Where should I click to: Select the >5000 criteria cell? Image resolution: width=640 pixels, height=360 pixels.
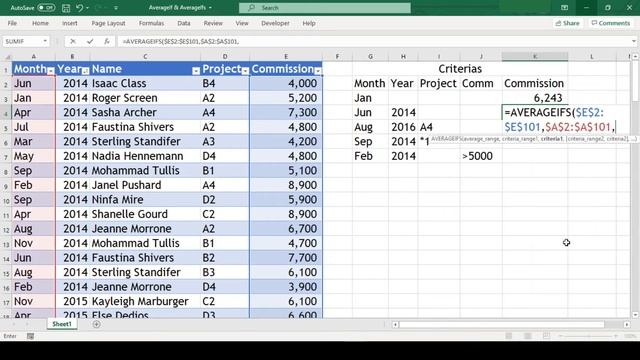pos(481,156)
